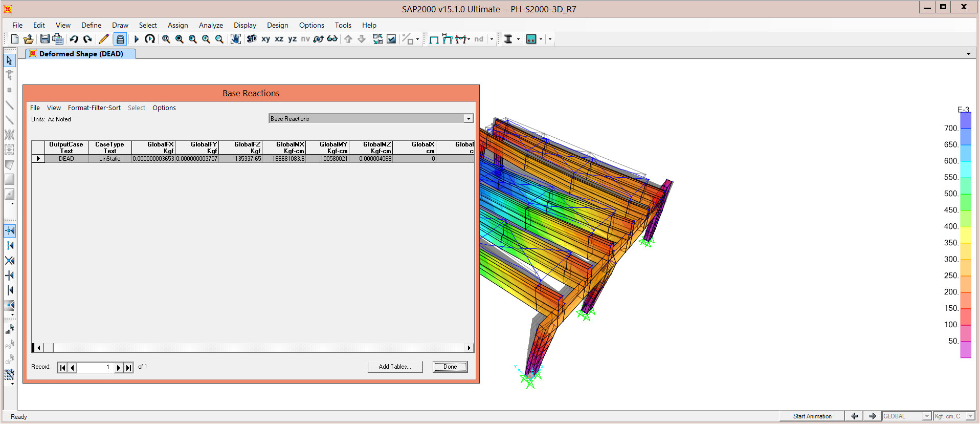Click the Show Deformed Shape icon

(447, 39)
